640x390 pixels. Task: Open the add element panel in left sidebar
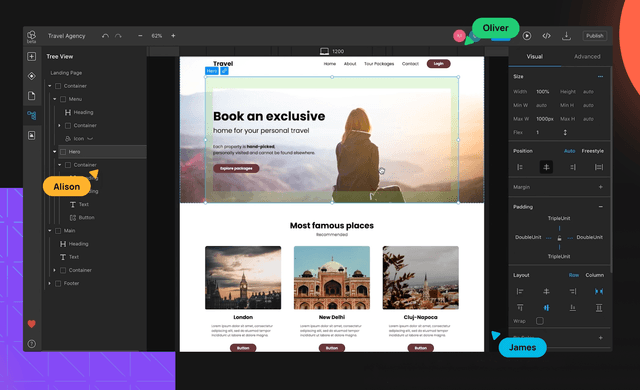[x=31, y=56]
